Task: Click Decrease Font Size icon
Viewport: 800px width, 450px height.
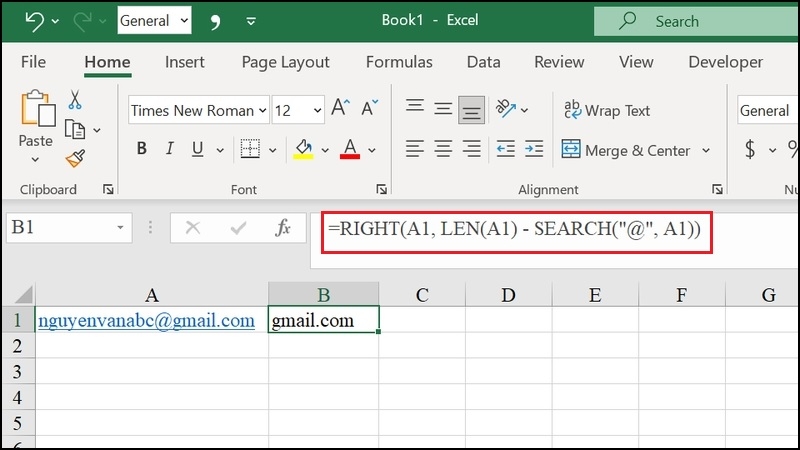Action: click(369, 108)
